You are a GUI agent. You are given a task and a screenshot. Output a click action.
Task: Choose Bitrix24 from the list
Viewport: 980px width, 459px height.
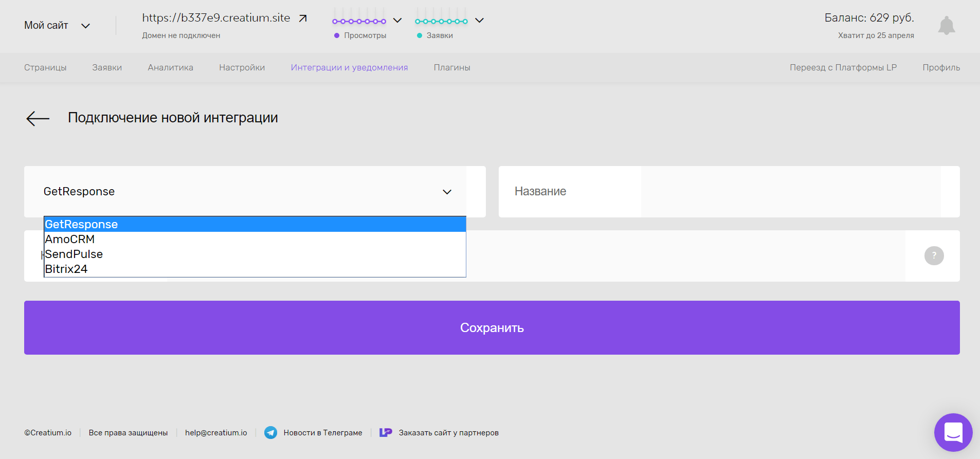[x=255, y=269]
